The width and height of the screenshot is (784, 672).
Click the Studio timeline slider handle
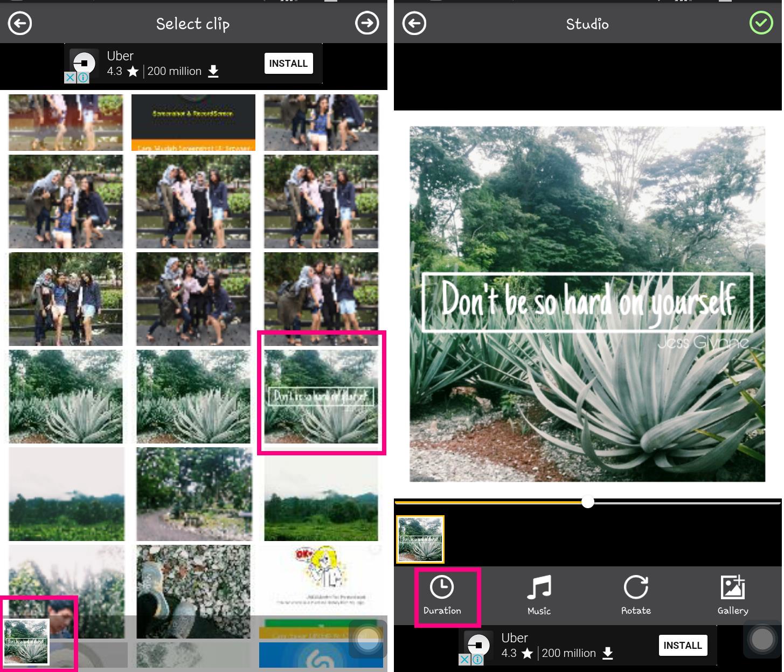pos(588,502)
